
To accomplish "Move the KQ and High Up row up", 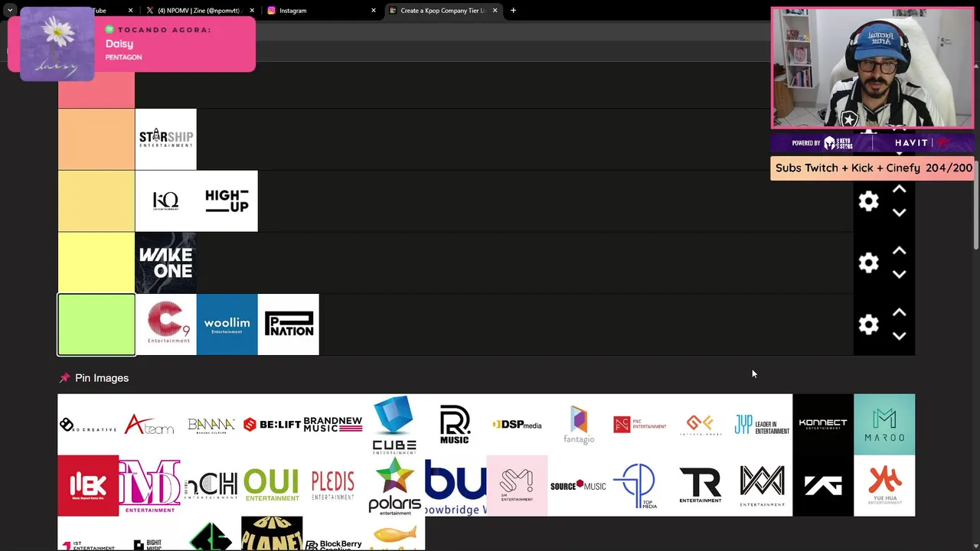I will pyautogui.click(x=900, y=190).
